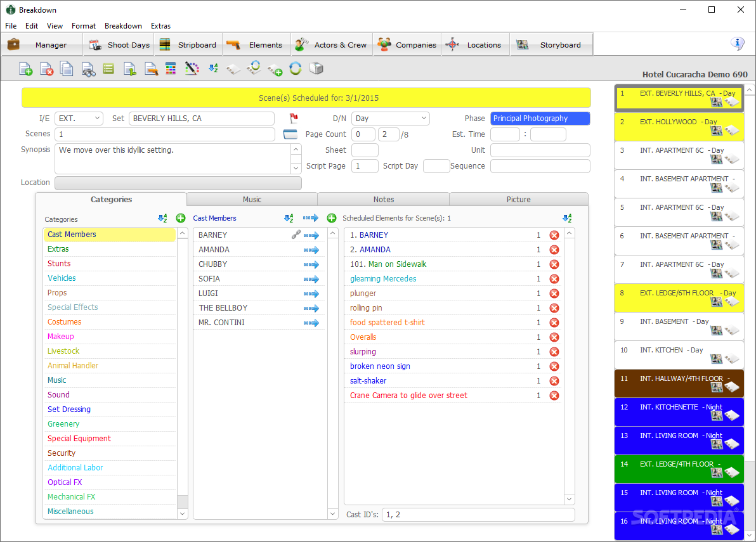Open the Shoot Days module

pyautogui.click(x=120, y=45)
